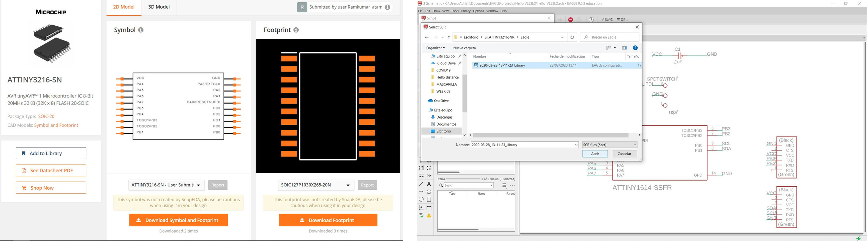Click Abrir to open the script

(595, 154)
